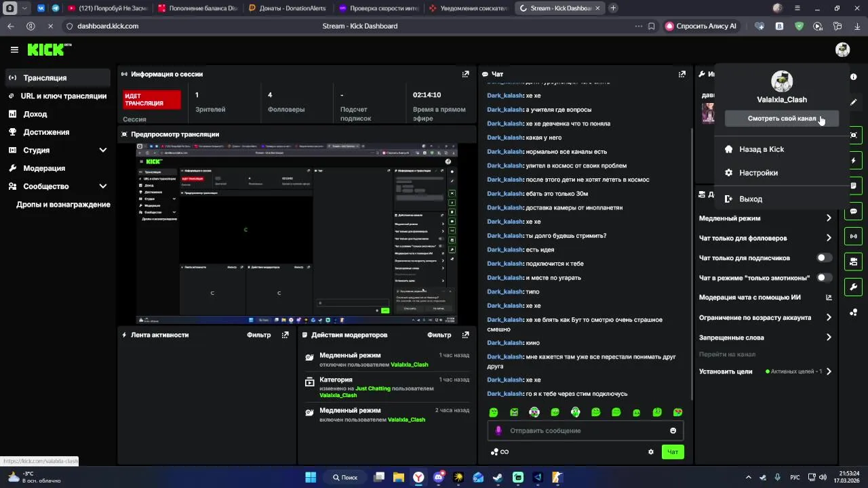Click the pencil edit icon in right sidebar

(853, 102)
